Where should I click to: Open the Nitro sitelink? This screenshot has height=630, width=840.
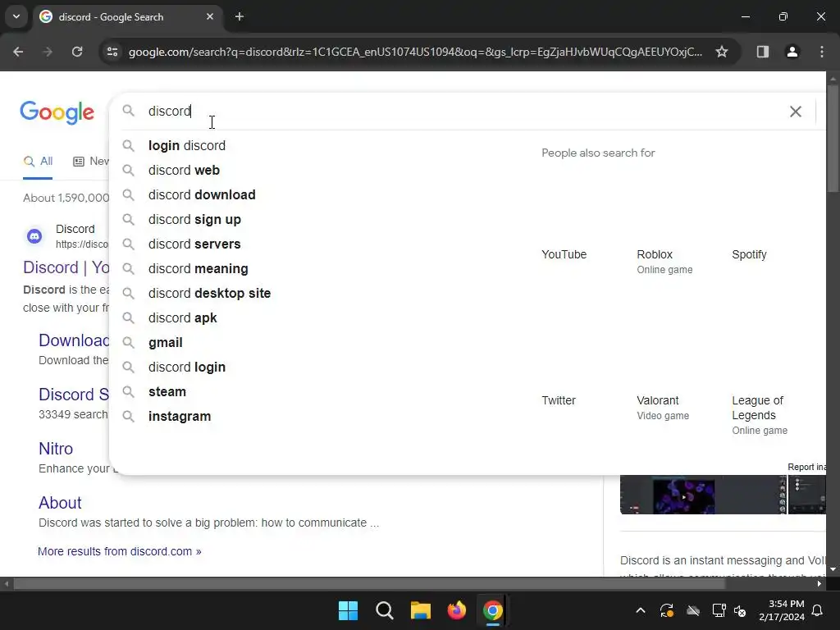pyautogui.click(x=56, y=449)
